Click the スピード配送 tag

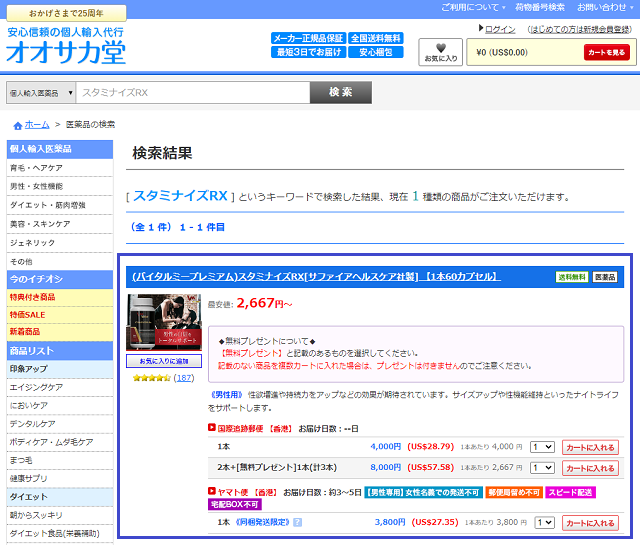(x=570, y=492)
